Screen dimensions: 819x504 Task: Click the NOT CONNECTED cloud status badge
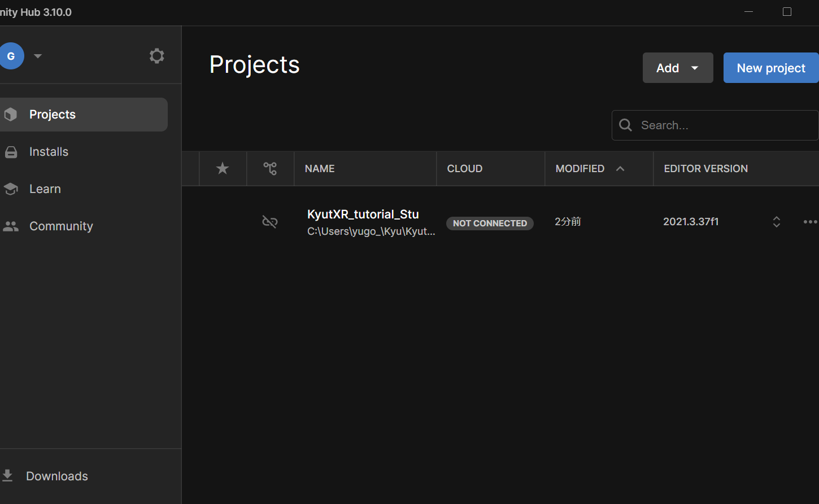click(490, 223)
